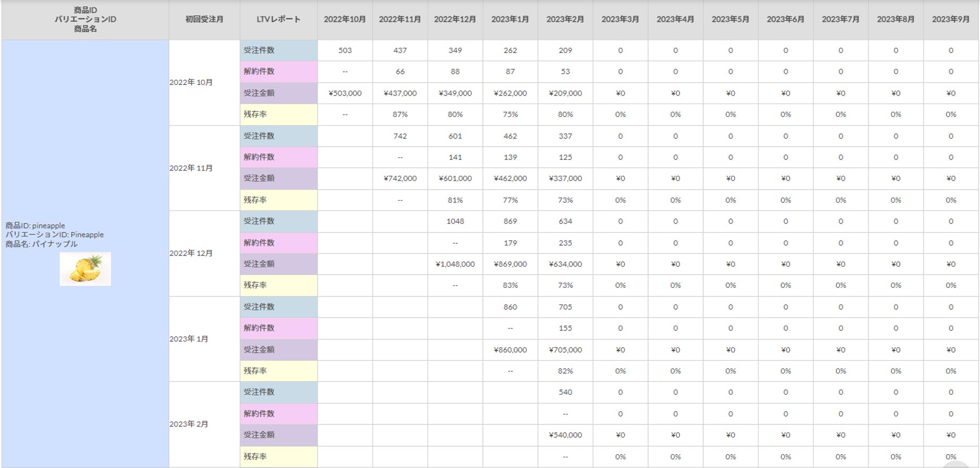Click cancellation count value 66

tap(400, 72)
